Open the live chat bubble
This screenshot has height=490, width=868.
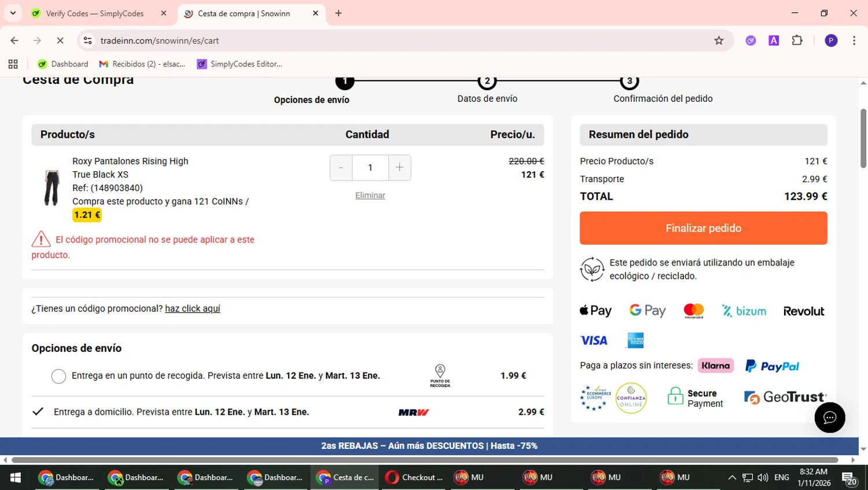point(830,418)
